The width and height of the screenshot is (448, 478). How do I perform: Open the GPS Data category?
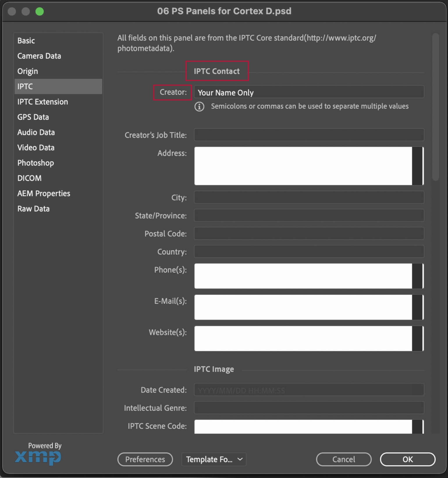(58, 117)
